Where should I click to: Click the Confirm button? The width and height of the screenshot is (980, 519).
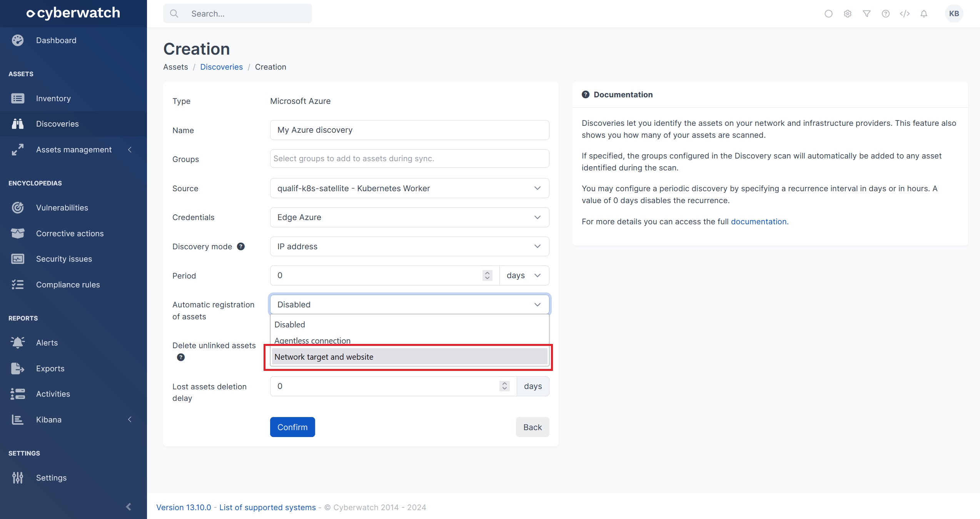pyautogui.click(x=292, y=427)
